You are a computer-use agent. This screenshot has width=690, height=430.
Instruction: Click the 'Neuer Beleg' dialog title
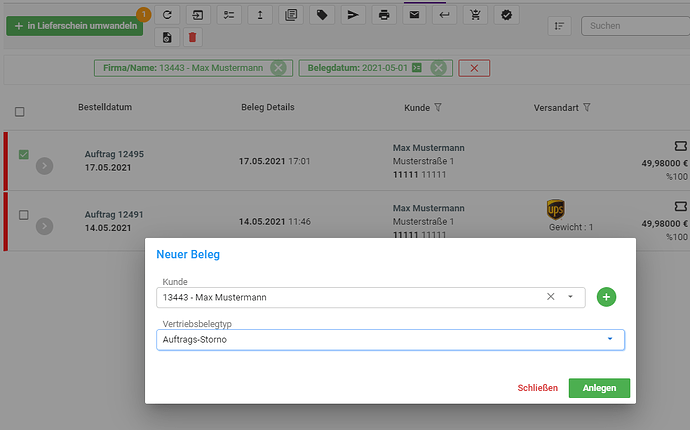click(188, 254)
